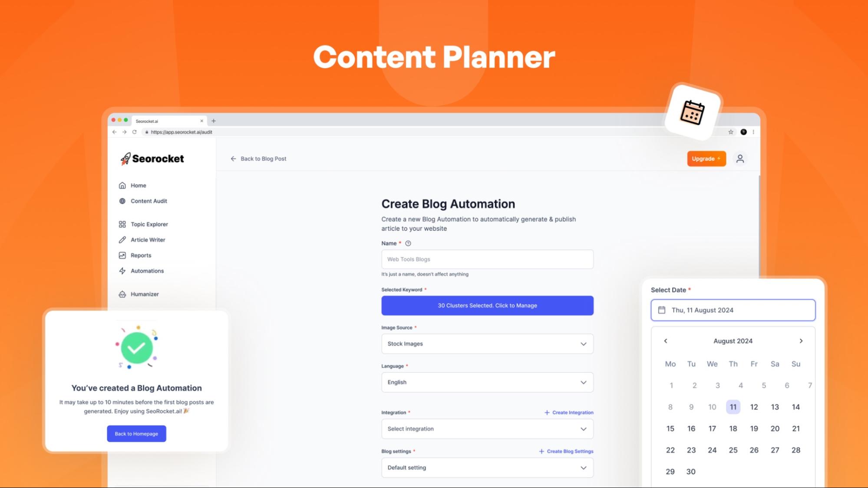
Task: Click Back to Homepage button
Action: pos(136,434)
